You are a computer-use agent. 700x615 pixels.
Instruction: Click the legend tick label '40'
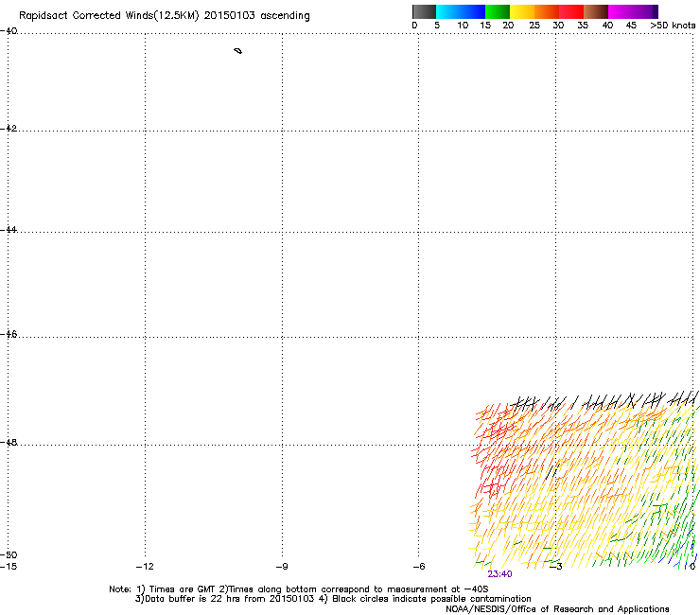click(x=607, y=26)
